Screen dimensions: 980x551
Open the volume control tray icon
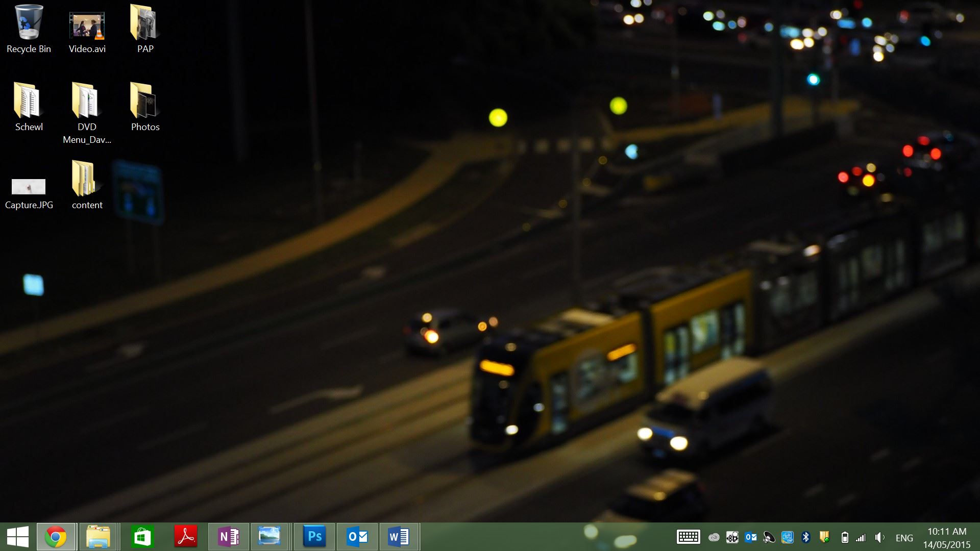(879, 537)
